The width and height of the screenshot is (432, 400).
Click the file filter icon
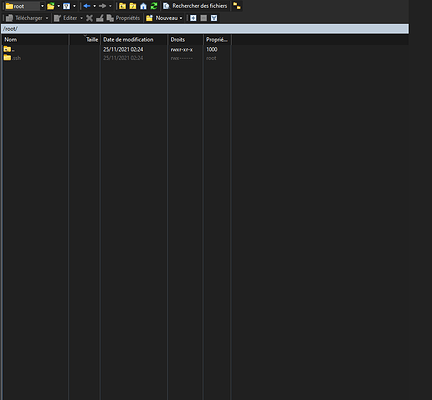[67, 6]
